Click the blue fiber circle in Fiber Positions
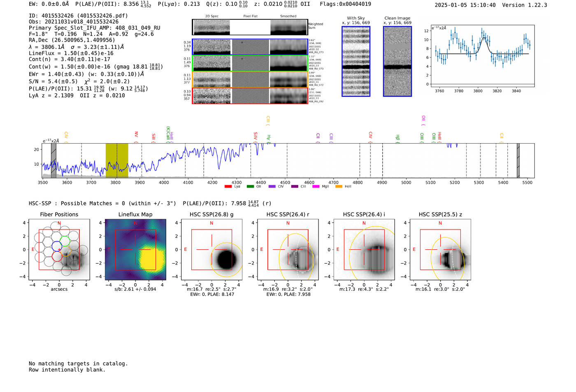Image resolution: width=576 pixels, height=392 pixels. click(57, 246)
